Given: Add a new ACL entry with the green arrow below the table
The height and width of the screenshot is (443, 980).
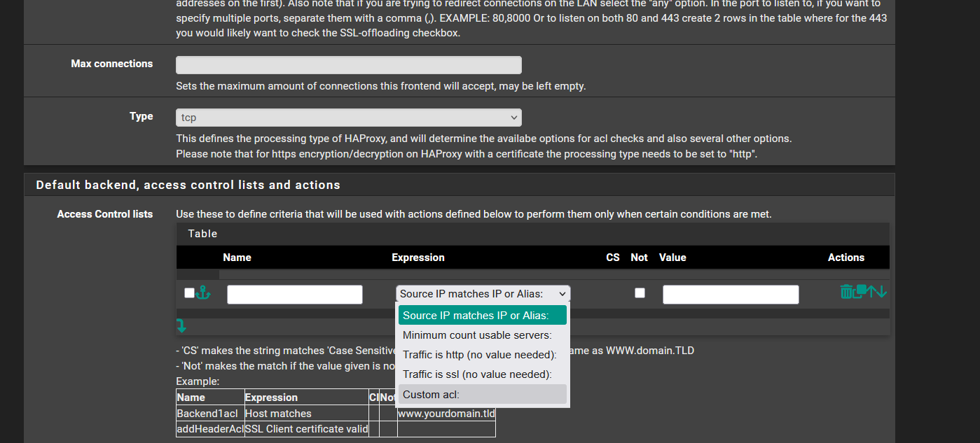Looking at the screenshot, I should click(x=181, y=325).
